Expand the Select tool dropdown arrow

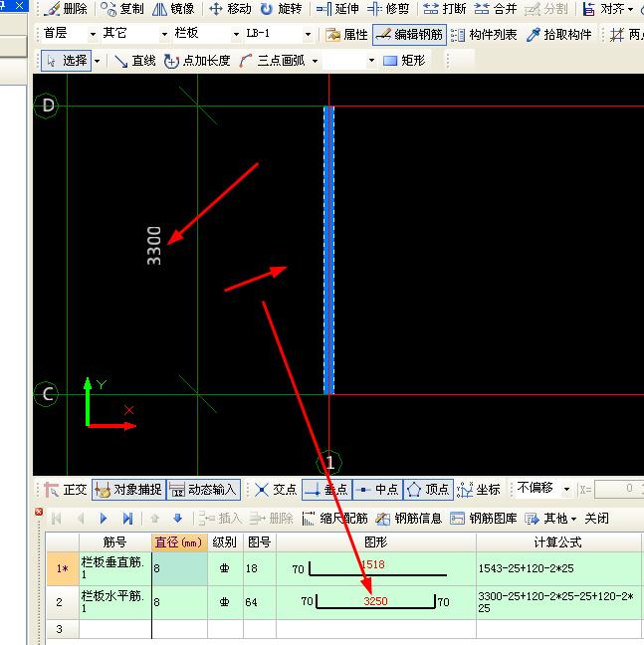tap(98, 61)
